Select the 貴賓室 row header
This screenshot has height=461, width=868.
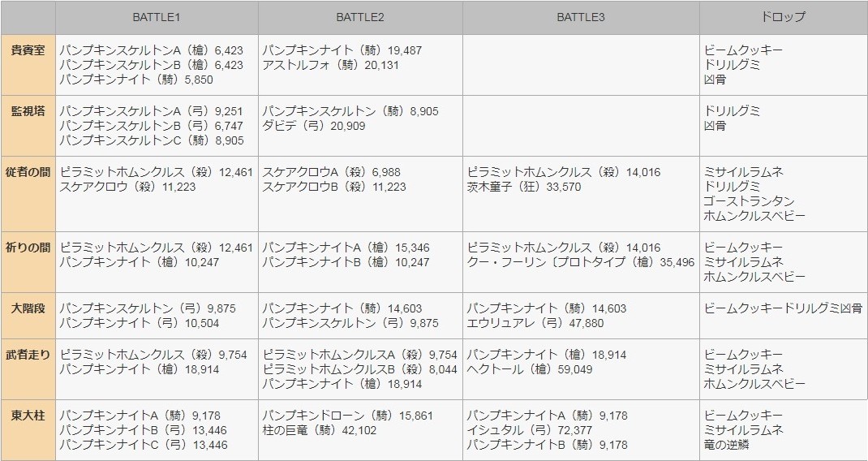coord(28,50)
